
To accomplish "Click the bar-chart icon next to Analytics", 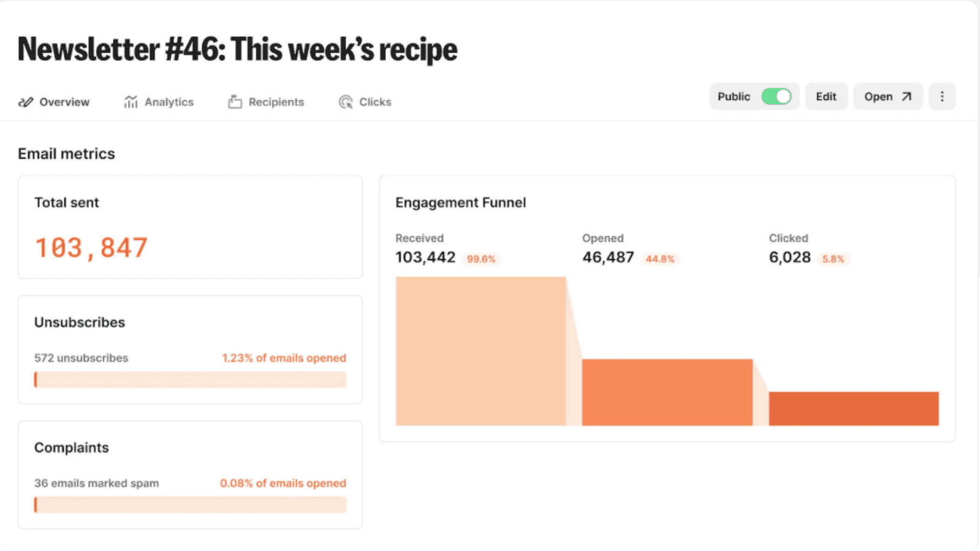I will click(130, 102).
